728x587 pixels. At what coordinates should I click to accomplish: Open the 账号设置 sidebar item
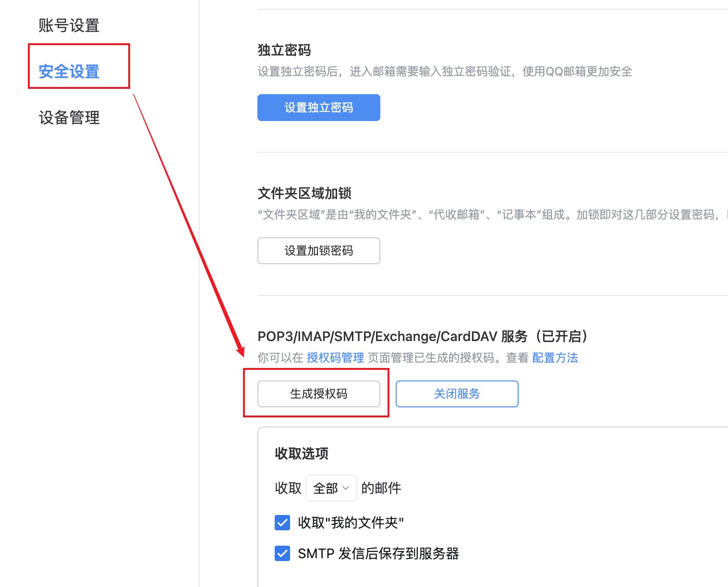(x=69, y=25)
